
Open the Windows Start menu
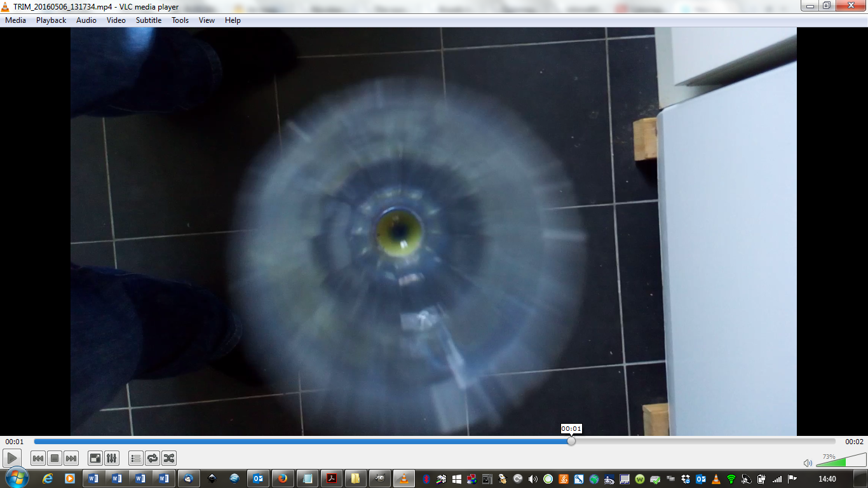17,478
